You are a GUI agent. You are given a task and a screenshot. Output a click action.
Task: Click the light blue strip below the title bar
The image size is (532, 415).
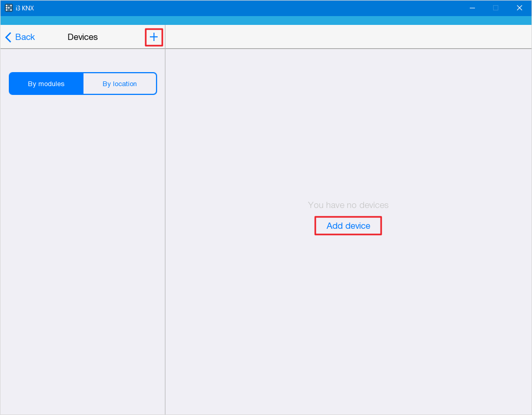click(x=265, y=20)
